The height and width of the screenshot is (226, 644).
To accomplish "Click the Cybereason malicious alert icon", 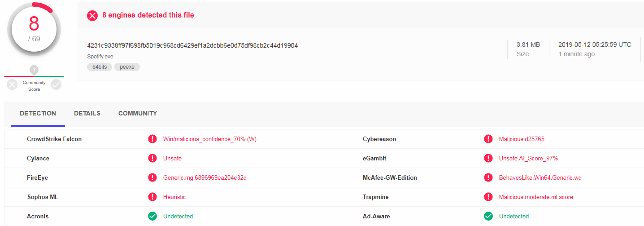I will pyautogui.click(x=488, y=139).
